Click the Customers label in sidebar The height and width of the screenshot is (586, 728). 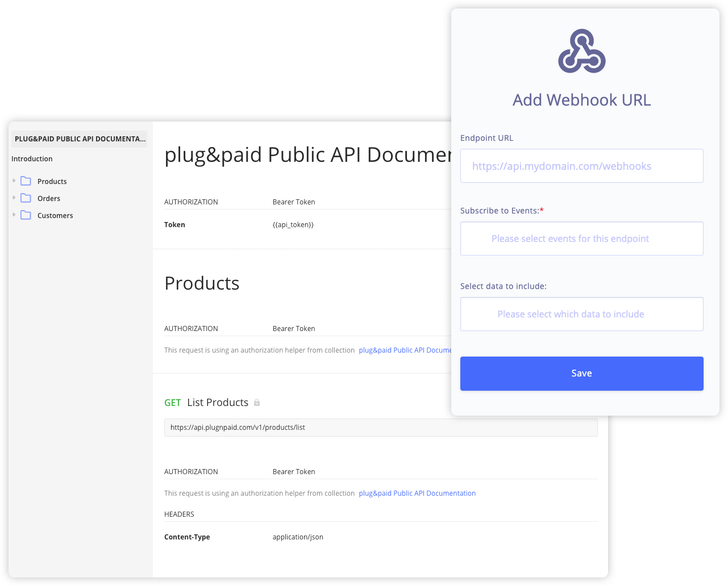[55, 216]
